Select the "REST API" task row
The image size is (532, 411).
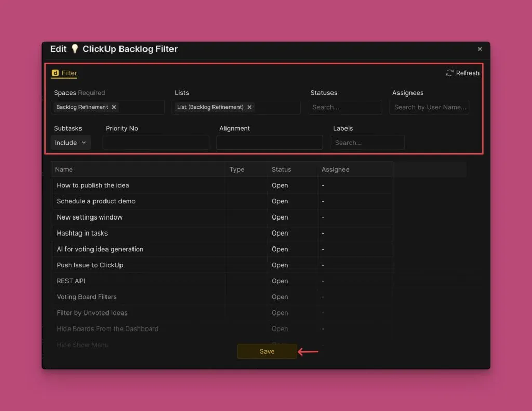(71, 281)
